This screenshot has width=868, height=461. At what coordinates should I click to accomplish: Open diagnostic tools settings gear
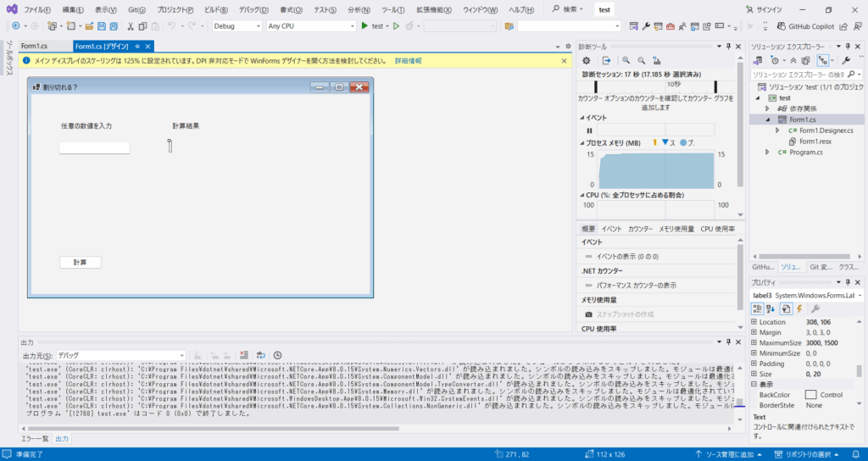586,60
